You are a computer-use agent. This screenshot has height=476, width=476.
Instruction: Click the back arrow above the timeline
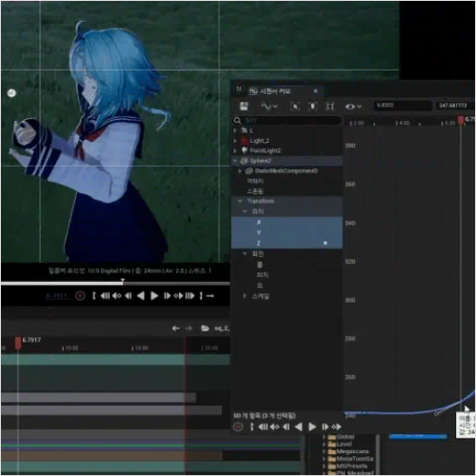click(x=175, y=328)
